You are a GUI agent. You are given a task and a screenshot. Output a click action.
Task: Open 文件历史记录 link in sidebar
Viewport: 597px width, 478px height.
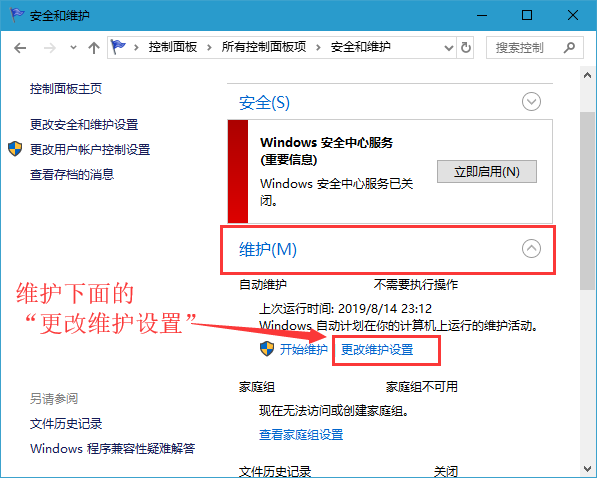click(x=66, y=424)
